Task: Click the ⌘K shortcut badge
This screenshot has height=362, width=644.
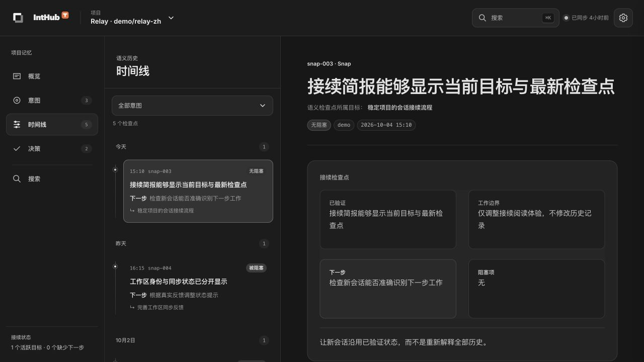Action: (x=548, y=18)
